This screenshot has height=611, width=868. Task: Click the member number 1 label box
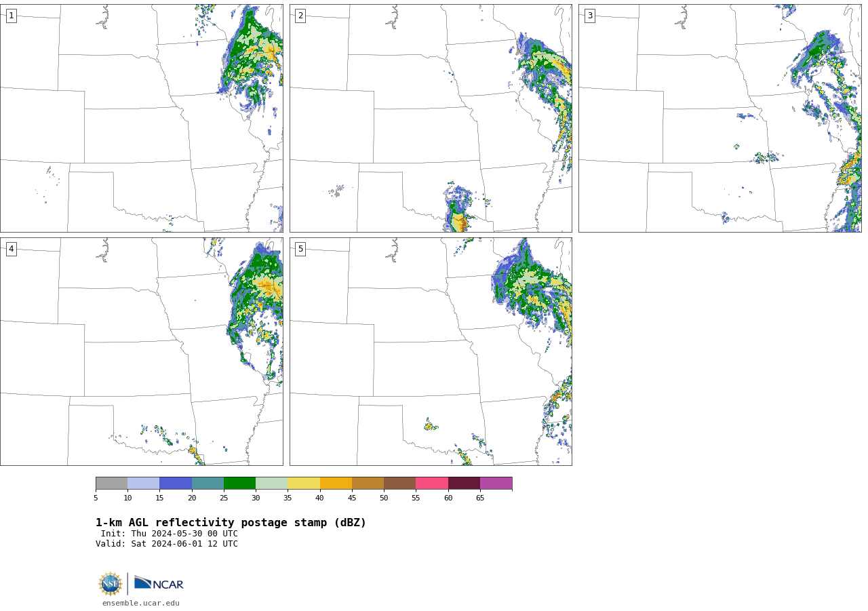tap(11, 16)
